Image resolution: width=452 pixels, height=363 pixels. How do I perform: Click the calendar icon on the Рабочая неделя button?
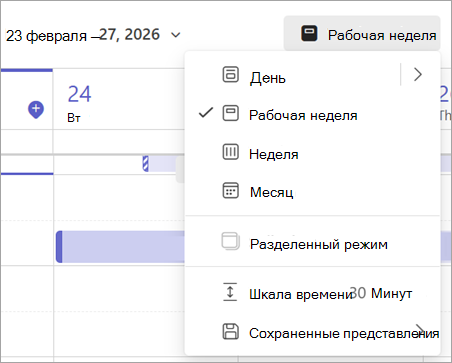pos(309,34)
